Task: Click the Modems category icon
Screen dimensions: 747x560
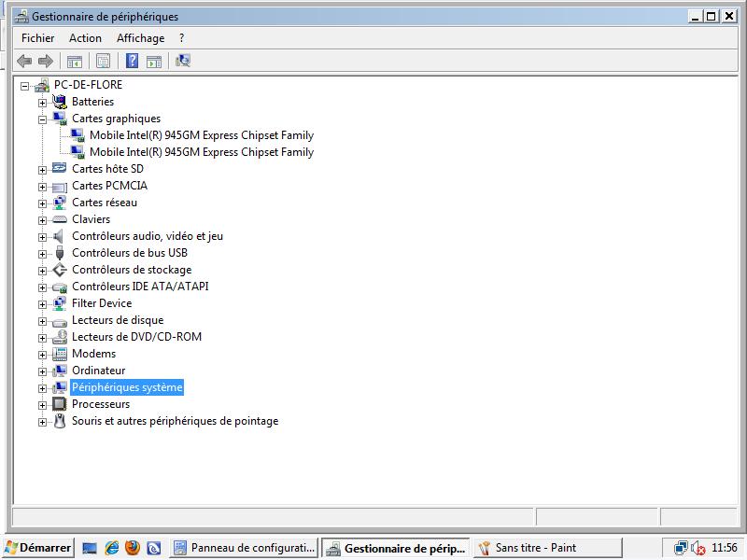Action: coord(60,354)
